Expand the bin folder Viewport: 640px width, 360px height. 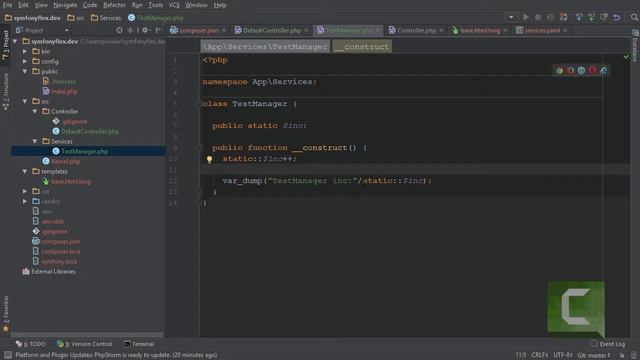(25, 51)
